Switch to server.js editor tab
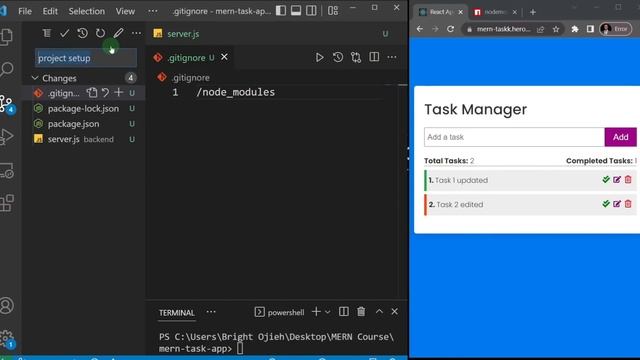 tap(183, 34)
